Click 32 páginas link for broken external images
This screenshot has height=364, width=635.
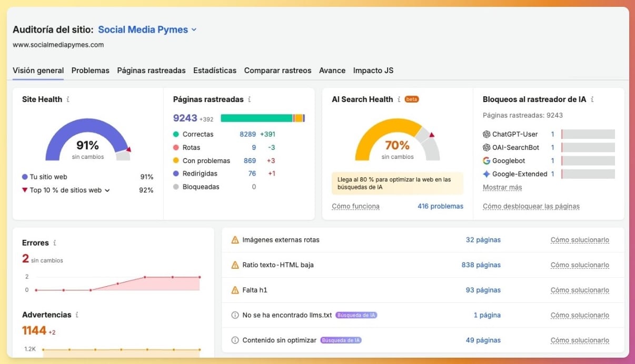(483, 240)
